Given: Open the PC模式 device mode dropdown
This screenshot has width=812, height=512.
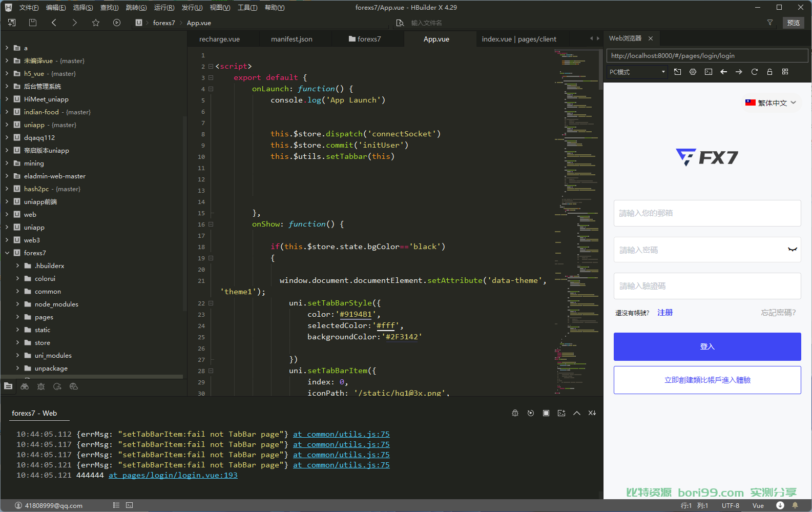Looking at the screenshot, I should tap(637, 72).
